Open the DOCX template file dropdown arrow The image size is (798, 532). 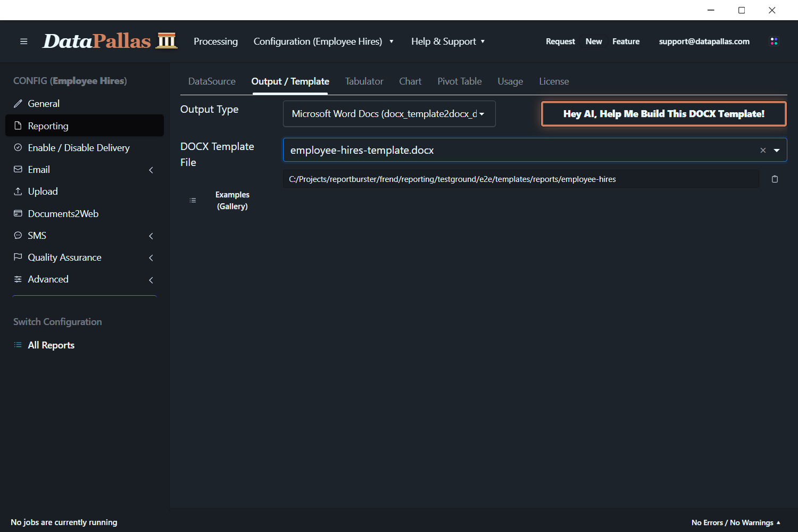click(777, 150)
